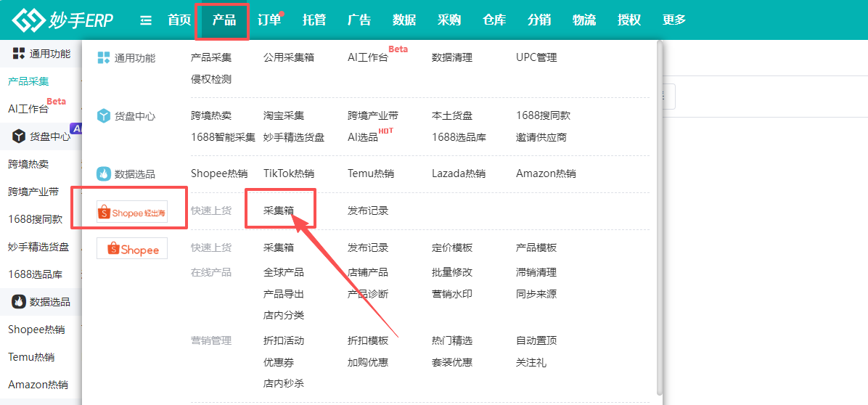The height and width of the screenshot is (405, 868).
Task: Open 1688搜同款 in the dropdown menu
Action: click(543, 116)
